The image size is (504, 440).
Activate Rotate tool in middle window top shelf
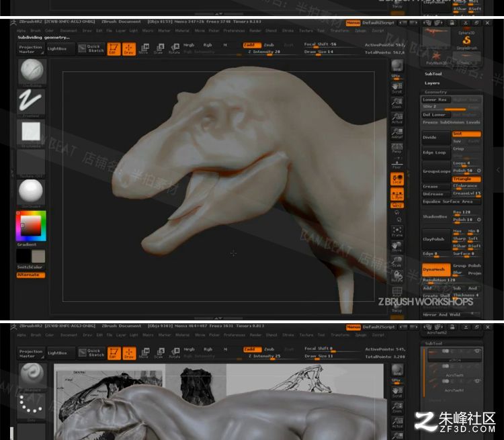click(174, 49)
